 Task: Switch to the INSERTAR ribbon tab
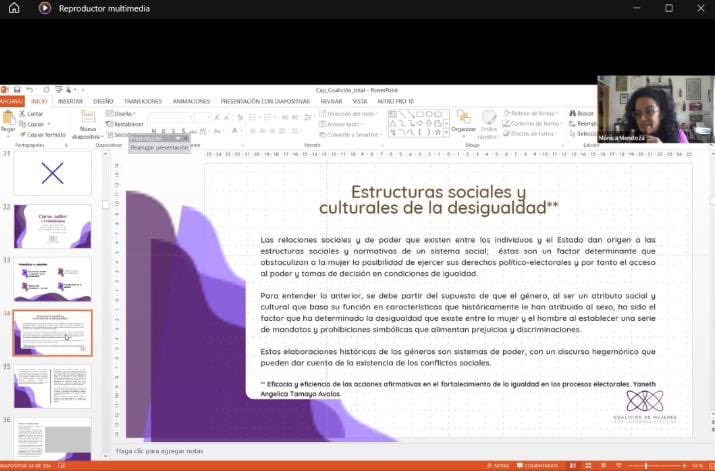tap(70, 101)
